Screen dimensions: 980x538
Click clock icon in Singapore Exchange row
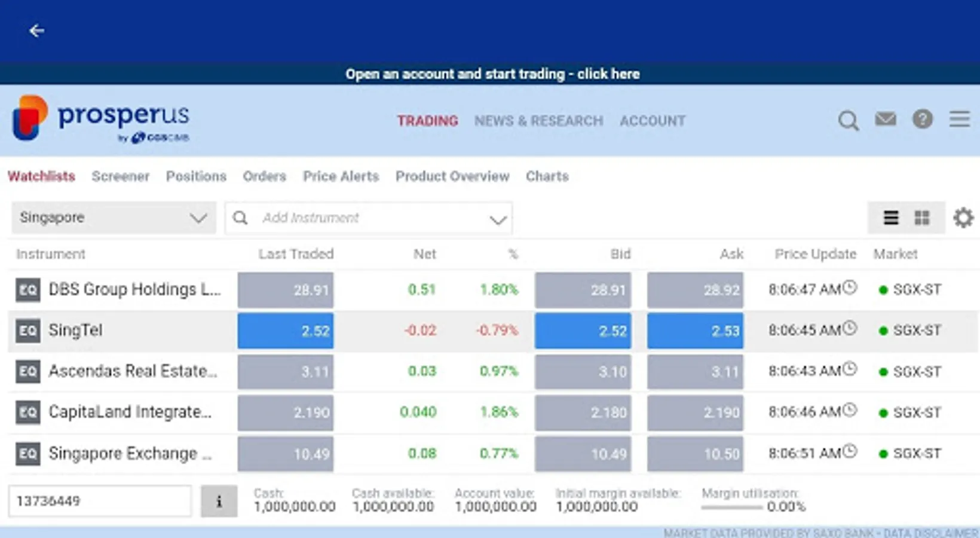(x=850, y=451)
